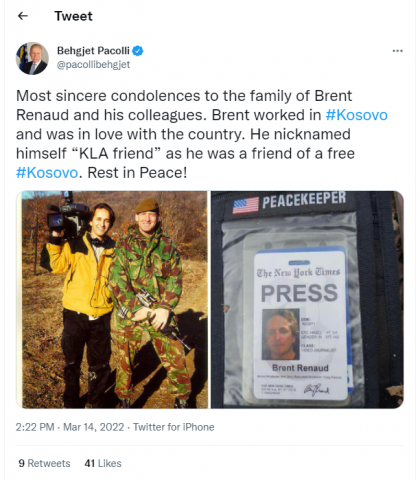420x480 pixels.
Task: Click the blue verified badge next to Pacolli
Action: click(x=138, y=51)
